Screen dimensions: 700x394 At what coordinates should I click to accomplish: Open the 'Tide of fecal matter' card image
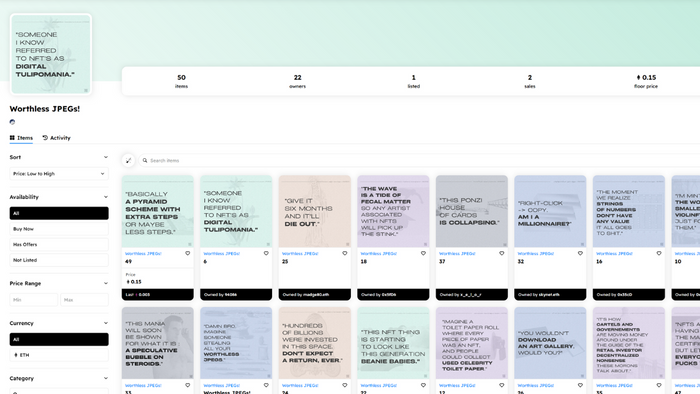coord(393,212)
